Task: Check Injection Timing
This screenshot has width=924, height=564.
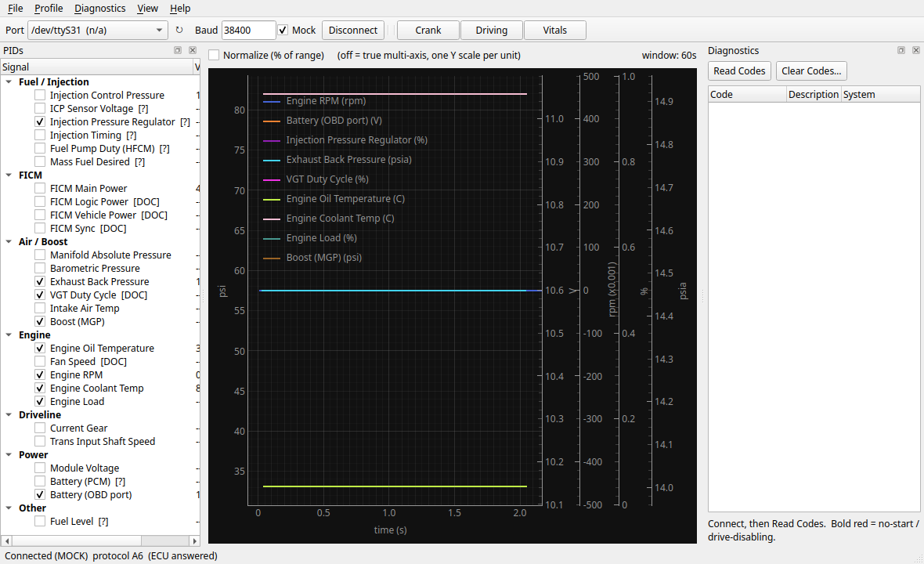Action: click(x=40, y=135)
